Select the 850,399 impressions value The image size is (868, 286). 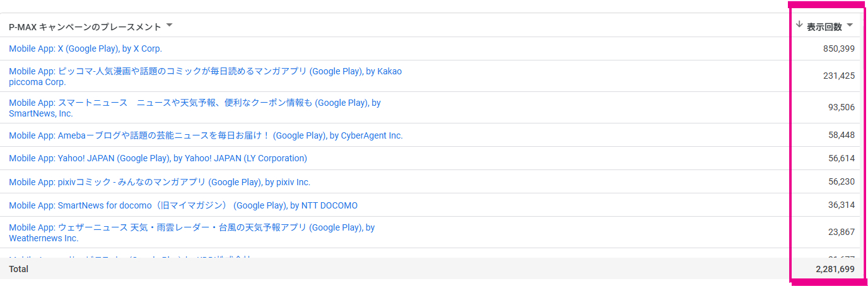(x=839, y=49)
